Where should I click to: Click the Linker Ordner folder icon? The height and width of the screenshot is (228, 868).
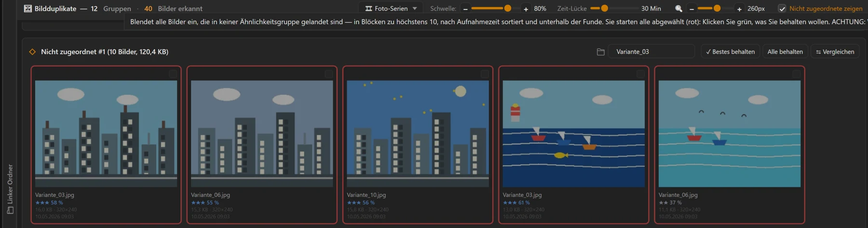(x=10, y=211)
